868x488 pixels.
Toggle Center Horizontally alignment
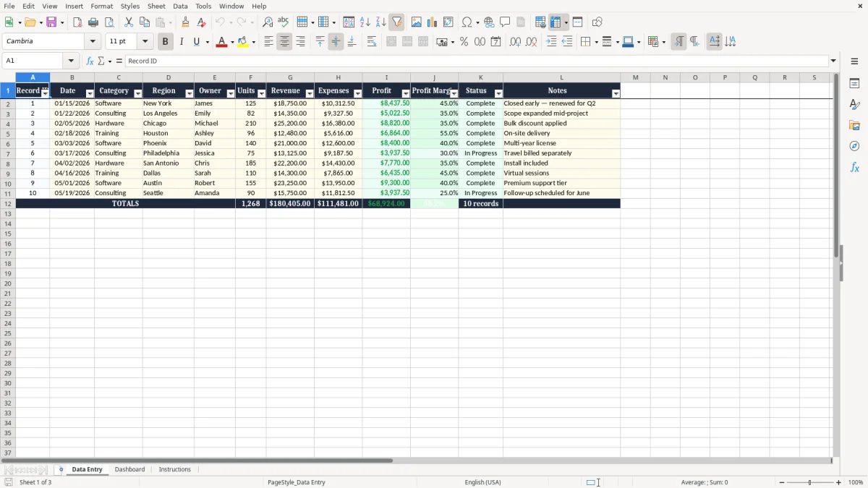pos(284,42)
